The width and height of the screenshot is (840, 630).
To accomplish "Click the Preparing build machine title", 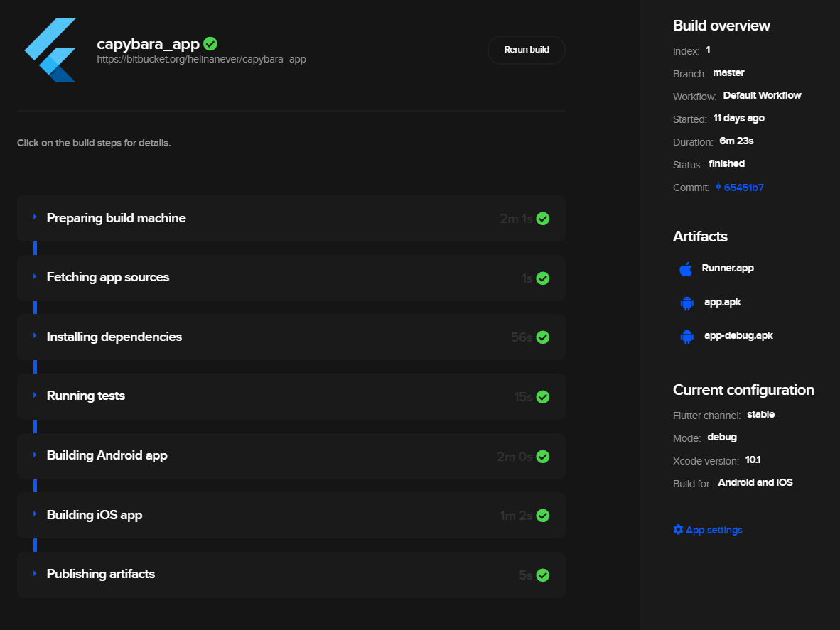I will click(x=117, y=218).
